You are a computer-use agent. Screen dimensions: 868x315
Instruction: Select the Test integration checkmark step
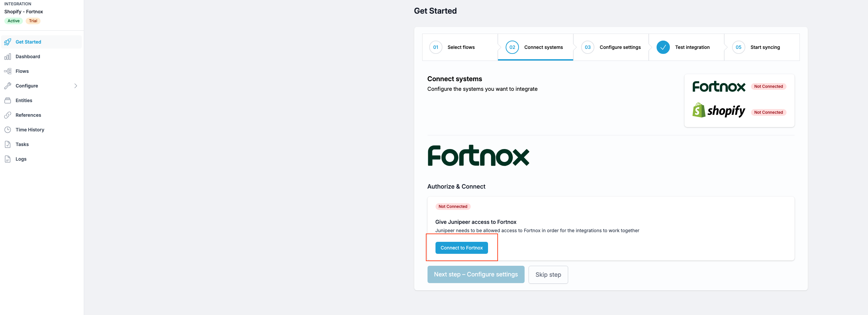(686, 47)
